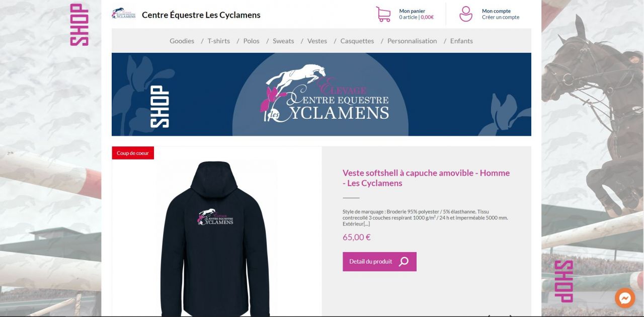644x317 pixels.
Task: Click the pink SHOP logo top left
Action: (x=79, y=25)
